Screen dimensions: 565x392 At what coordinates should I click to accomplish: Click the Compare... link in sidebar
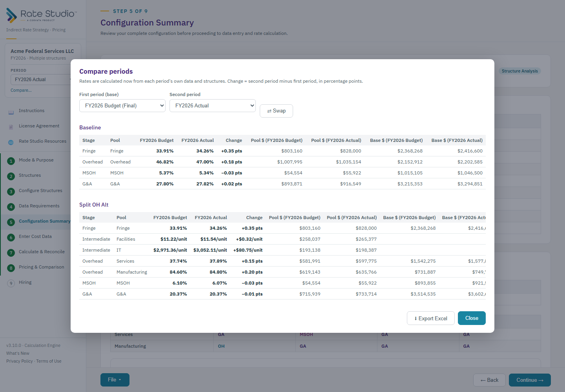coord(21,91)
